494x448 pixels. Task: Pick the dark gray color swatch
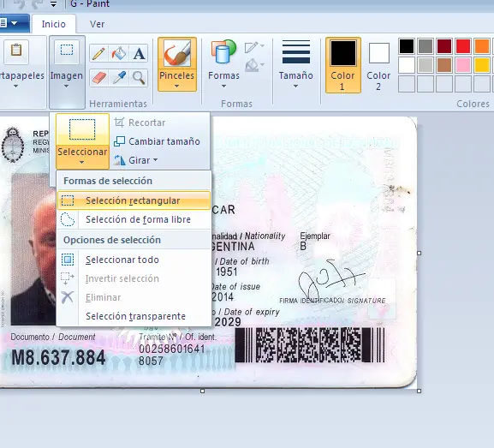(426, 46)
